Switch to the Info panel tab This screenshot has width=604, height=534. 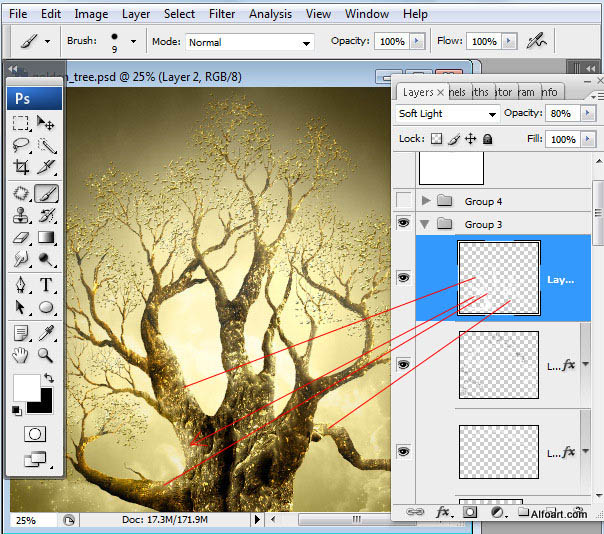[x=550, y=92]
